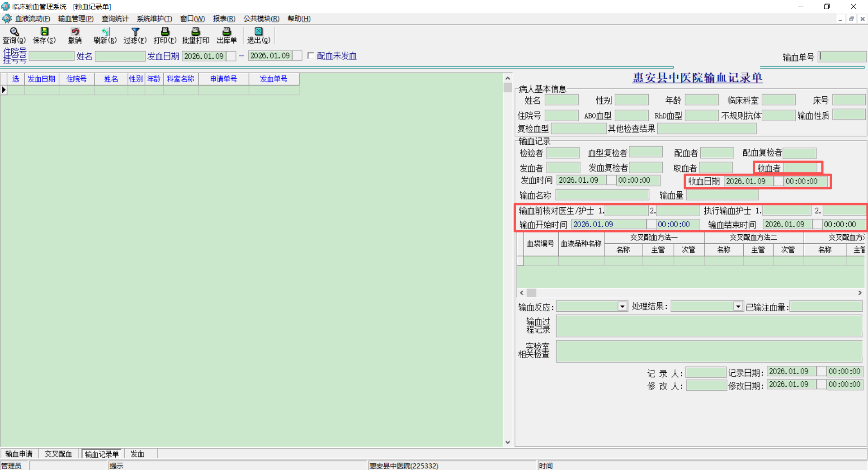Click the 发血单号 column header
Screen dimensions: 868x470
[x=274, y=79]
